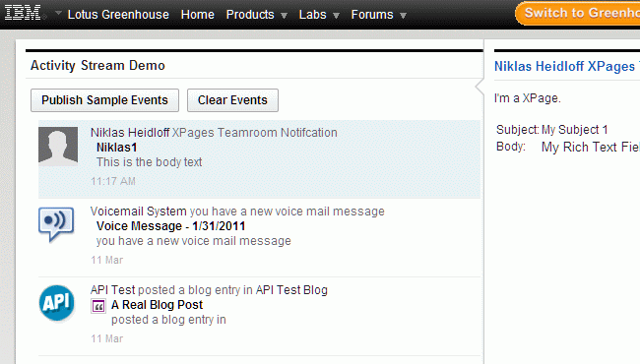Expand the Labs menu arrow
The height and width of the screenshot is (364, 640).
[x=336, y=16]
